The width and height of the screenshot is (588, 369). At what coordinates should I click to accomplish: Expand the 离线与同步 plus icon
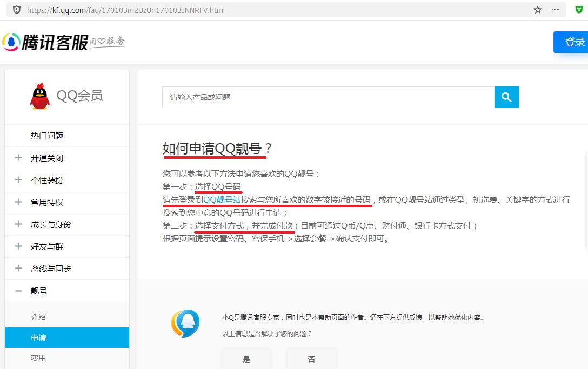coord(18,268)
